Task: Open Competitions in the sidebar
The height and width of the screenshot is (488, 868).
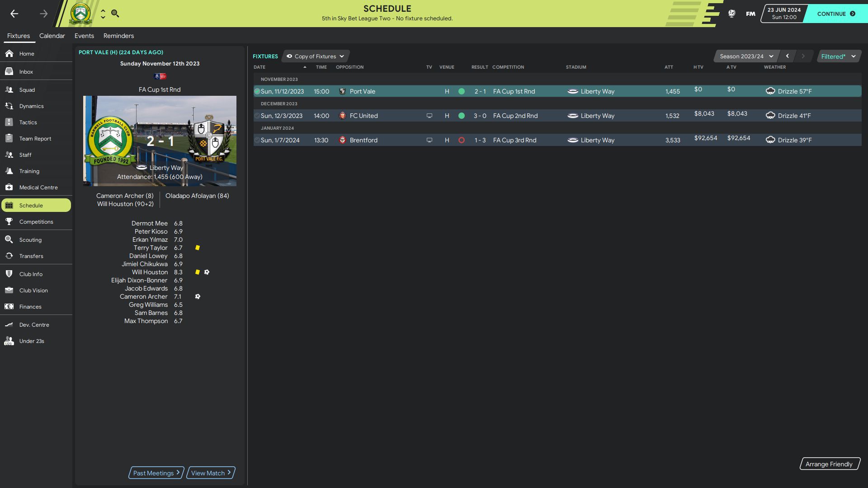Action: (x=36, y=221)
